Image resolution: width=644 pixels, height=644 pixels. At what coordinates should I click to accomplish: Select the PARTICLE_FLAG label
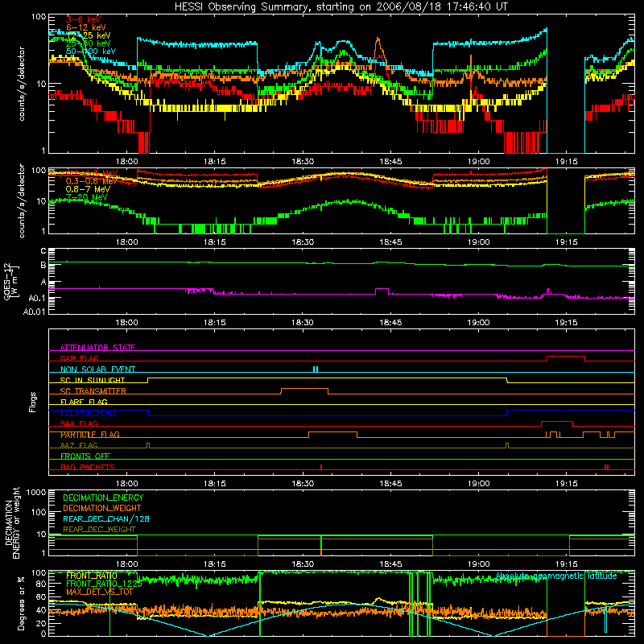(x=90, y=434)
